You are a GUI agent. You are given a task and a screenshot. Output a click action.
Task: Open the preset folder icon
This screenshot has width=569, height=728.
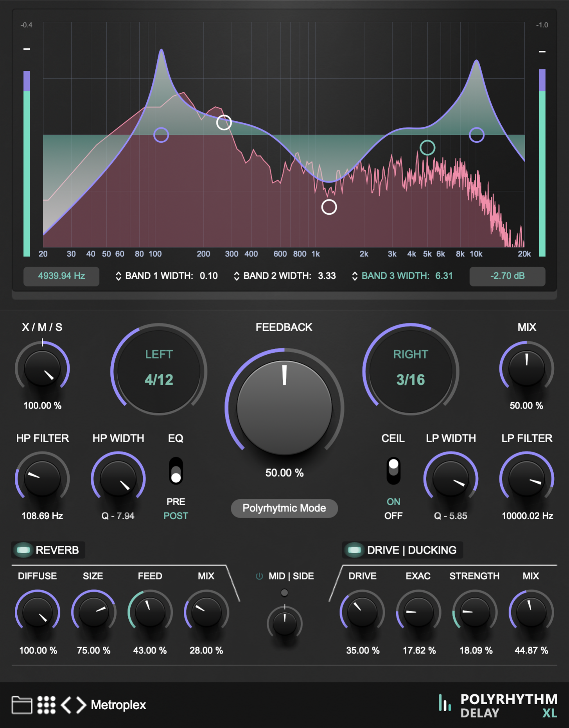point(22,705)
